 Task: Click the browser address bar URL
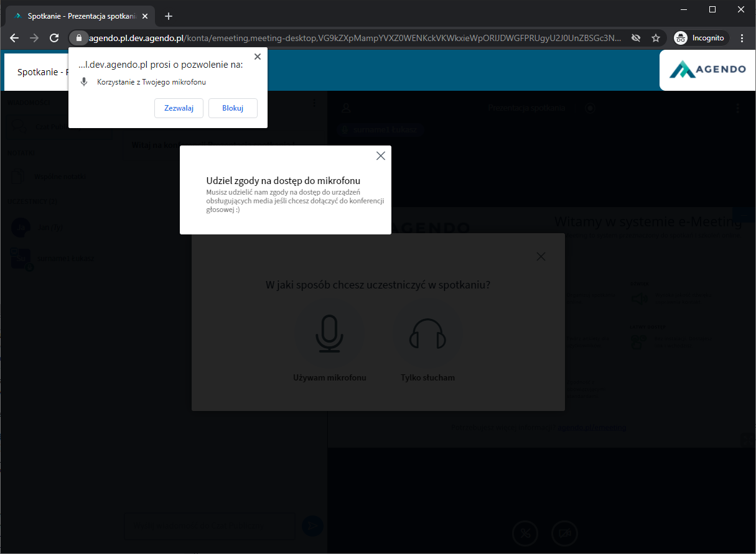(355, 38)
